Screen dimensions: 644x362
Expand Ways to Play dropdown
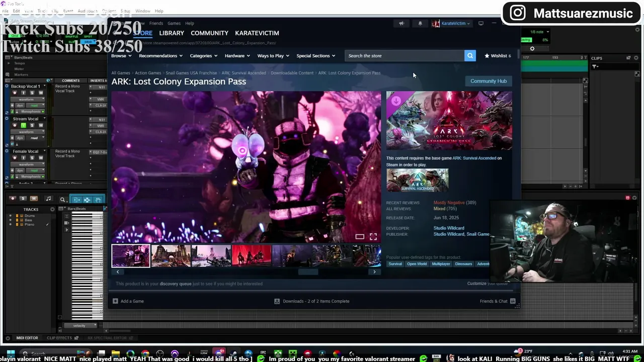[x=273, y=56]
